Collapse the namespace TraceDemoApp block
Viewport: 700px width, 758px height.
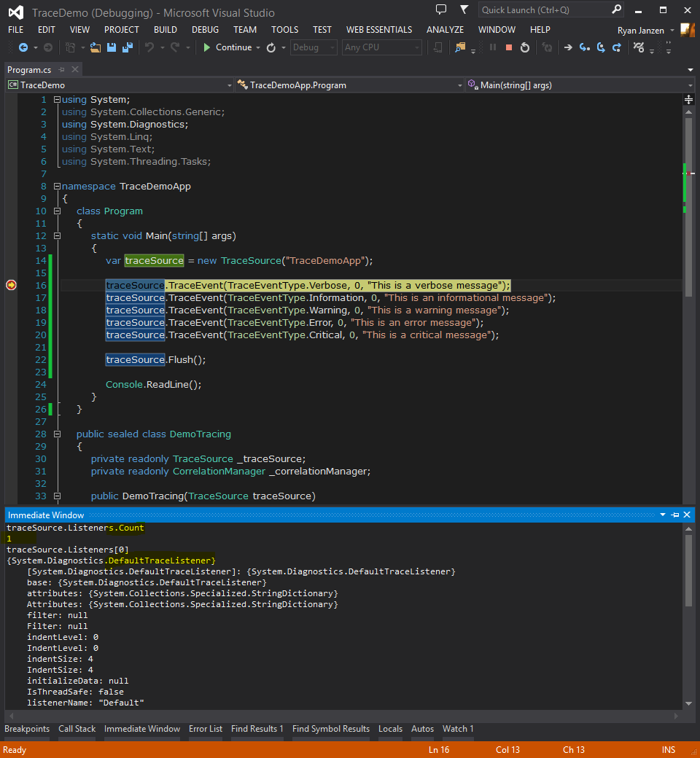click(57, 186)
